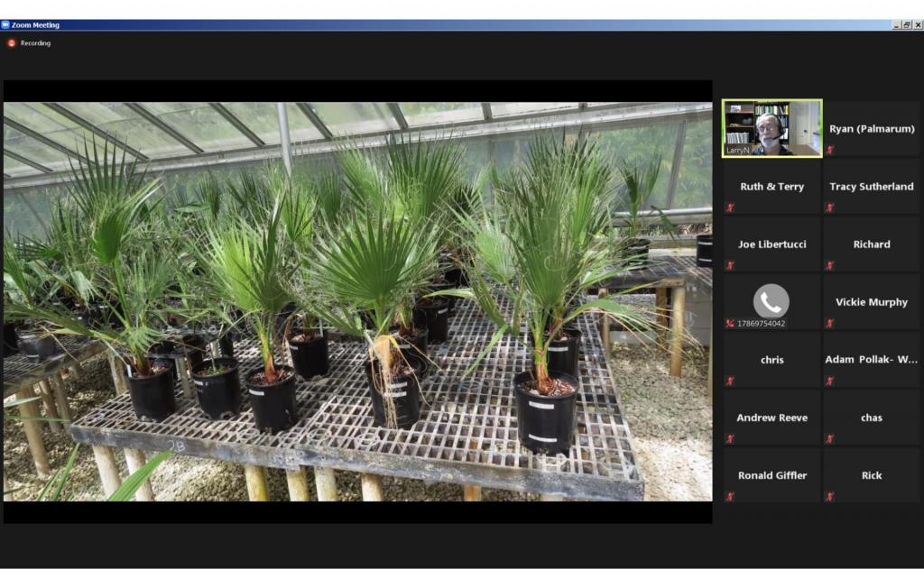Click muted mic icon on Ruth & Terry

click(x=730, y=207)
